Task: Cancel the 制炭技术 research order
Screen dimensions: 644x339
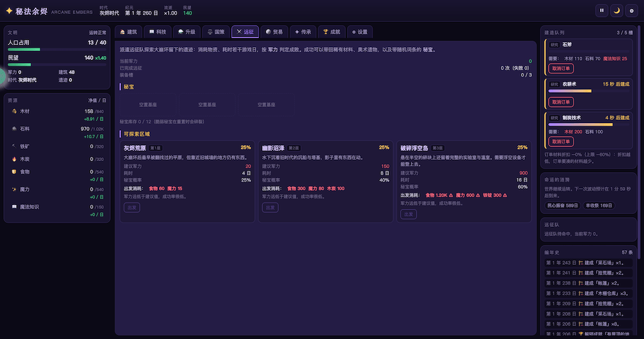Action: pyautogui.click(x=561, y=141)
